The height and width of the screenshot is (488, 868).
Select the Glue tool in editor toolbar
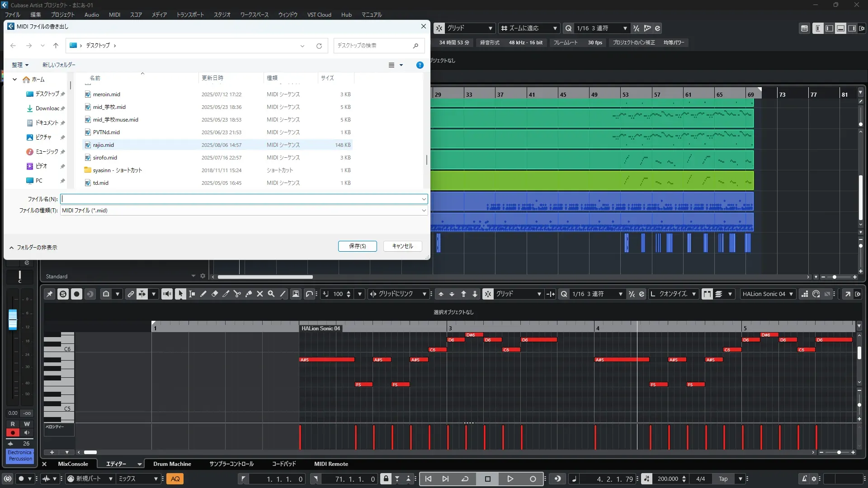(x=249, y=294)
